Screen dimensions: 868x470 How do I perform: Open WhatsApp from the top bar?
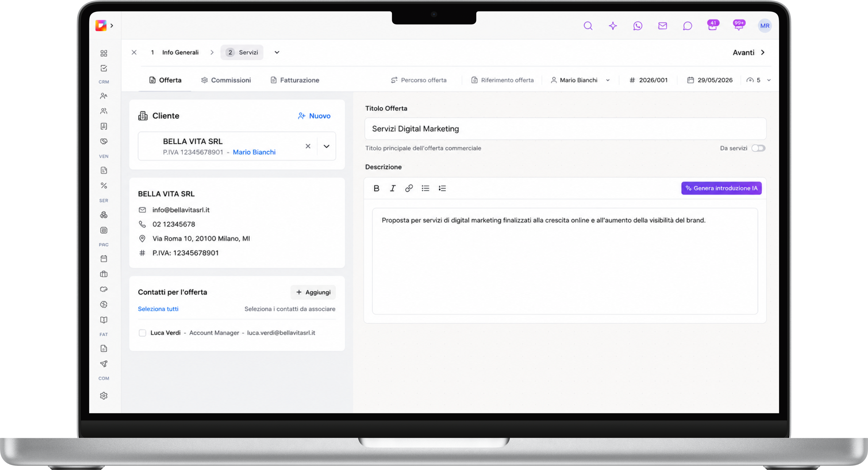(x=637, y=26)
